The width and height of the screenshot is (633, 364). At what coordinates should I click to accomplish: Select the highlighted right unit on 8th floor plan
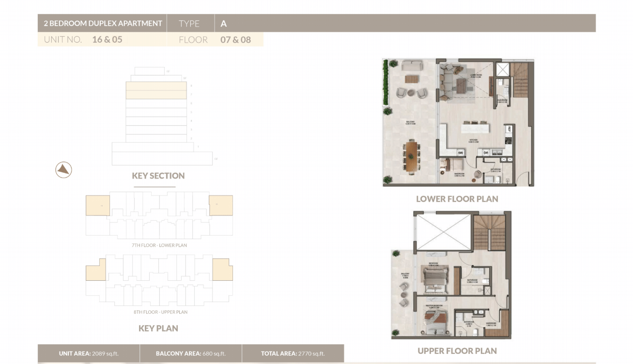point(222,270)
